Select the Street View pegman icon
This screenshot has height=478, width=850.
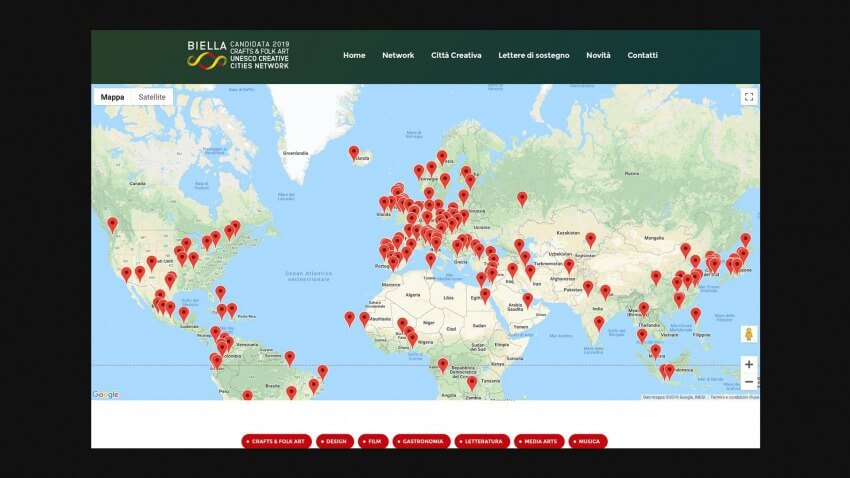(749, 334)
